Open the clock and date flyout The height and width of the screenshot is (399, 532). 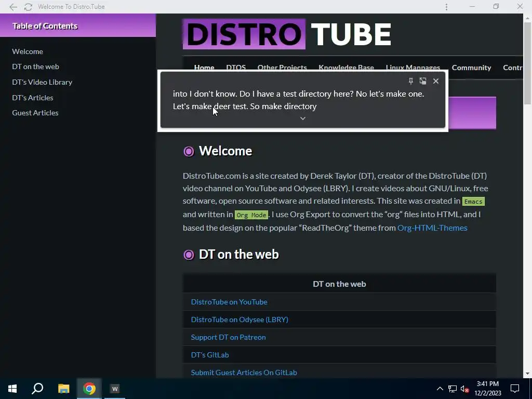coord(487,389)
